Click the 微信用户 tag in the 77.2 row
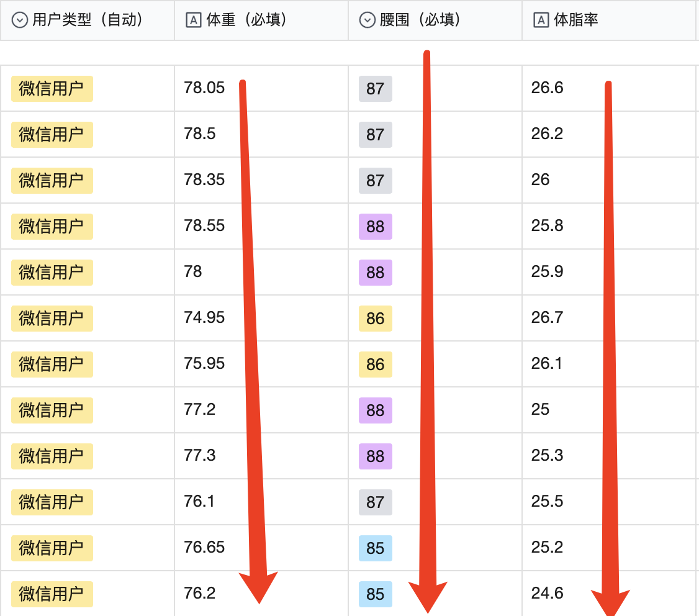 pos(52,410)
